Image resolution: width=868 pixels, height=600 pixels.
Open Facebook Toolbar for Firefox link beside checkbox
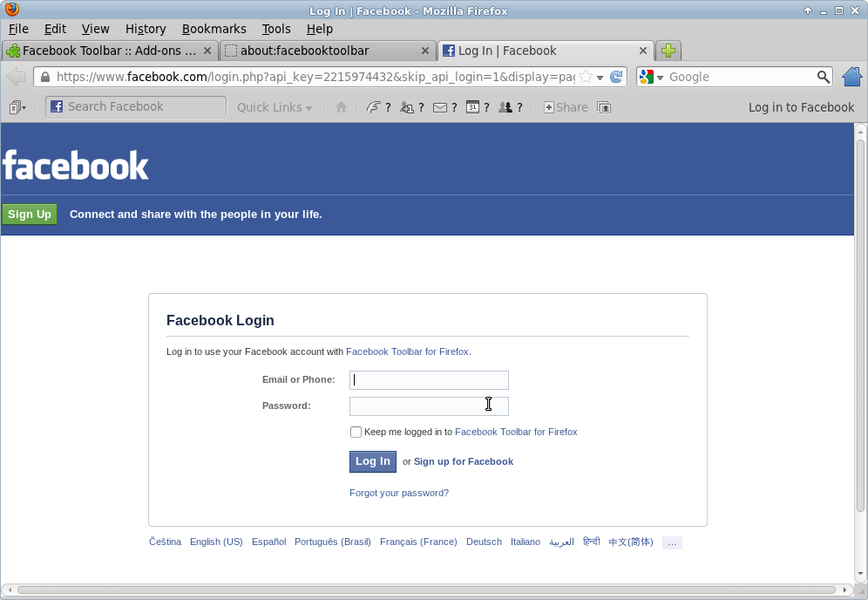click(516, 432)
